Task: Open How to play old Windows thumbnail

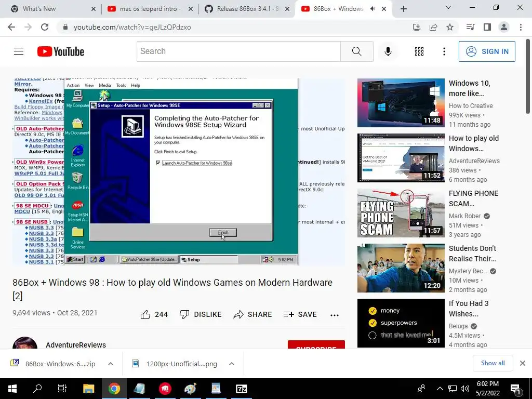Action: pos(401,158)
